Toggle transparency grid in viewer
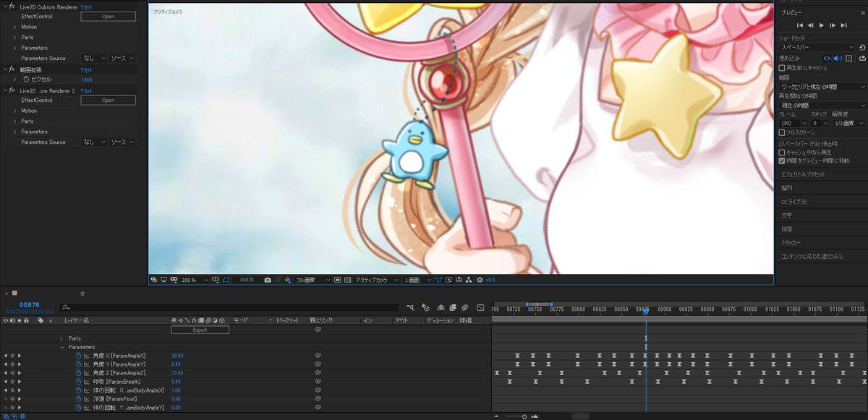 point(348,280)
